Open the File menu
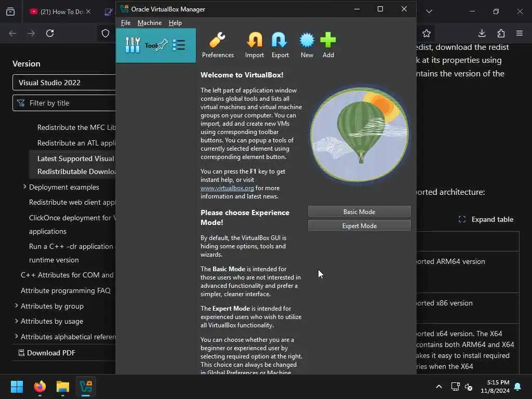 tap(126, 23)
